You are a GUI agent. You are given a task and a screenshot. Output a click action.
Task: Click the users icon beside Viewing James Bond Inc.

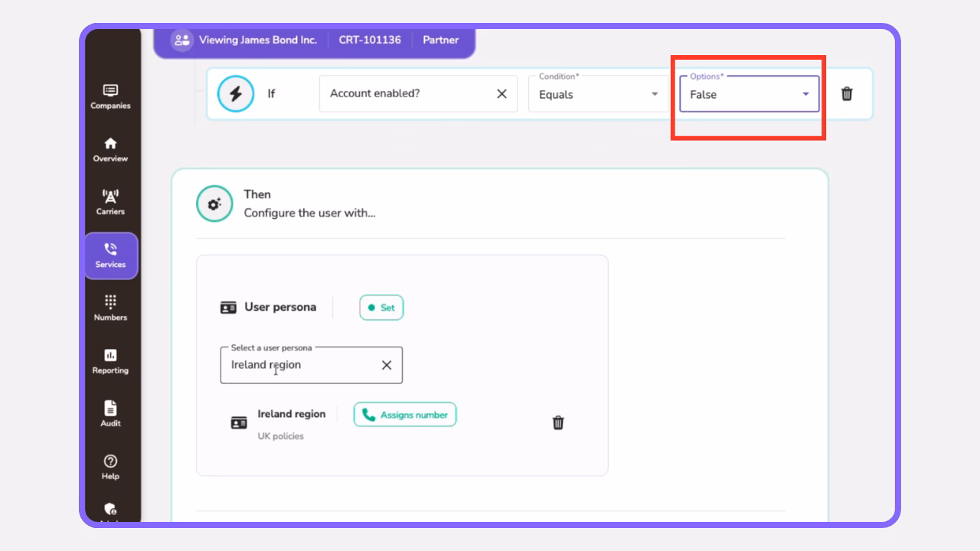[x=181, y=40]
